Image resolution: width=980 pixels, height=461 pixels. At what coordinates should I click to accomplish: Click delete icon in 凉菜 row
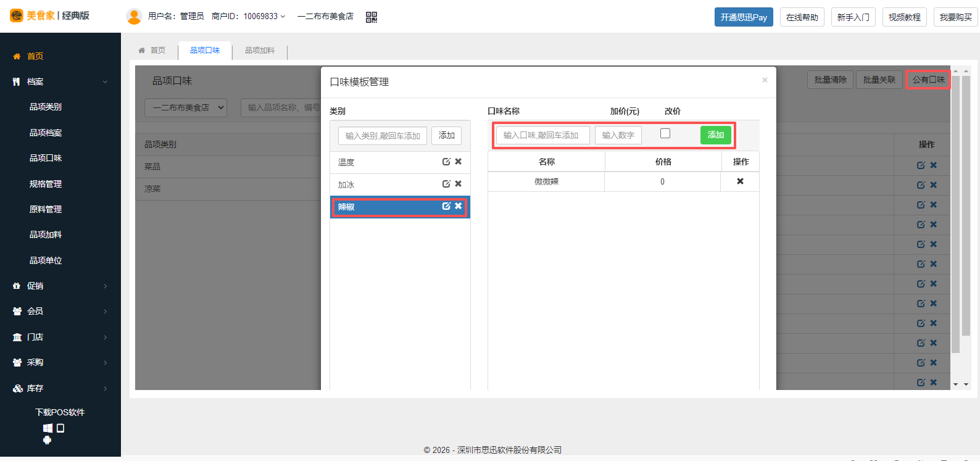tap(933, 185)
